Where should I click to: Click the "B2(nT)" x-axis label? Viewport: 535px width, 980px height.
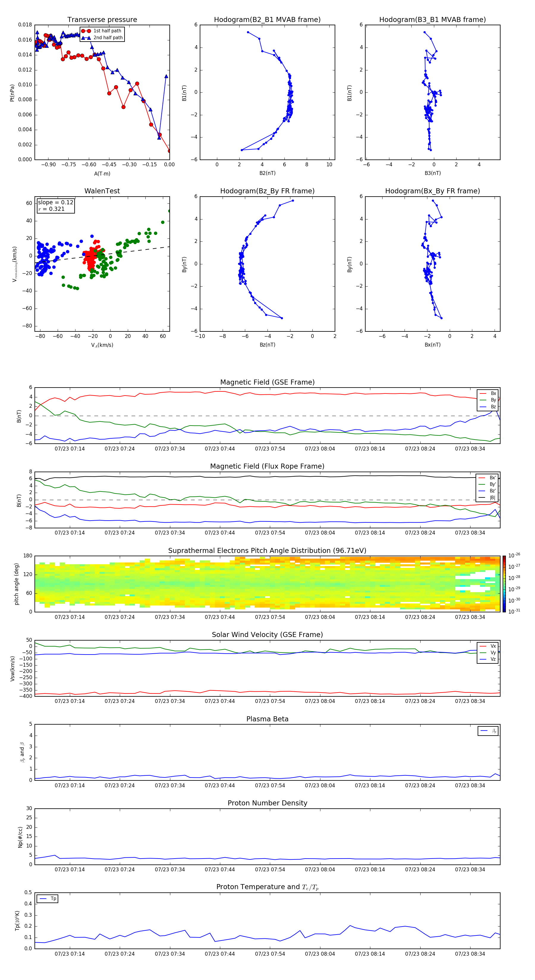pyautogui.click(x=267, y=173)
